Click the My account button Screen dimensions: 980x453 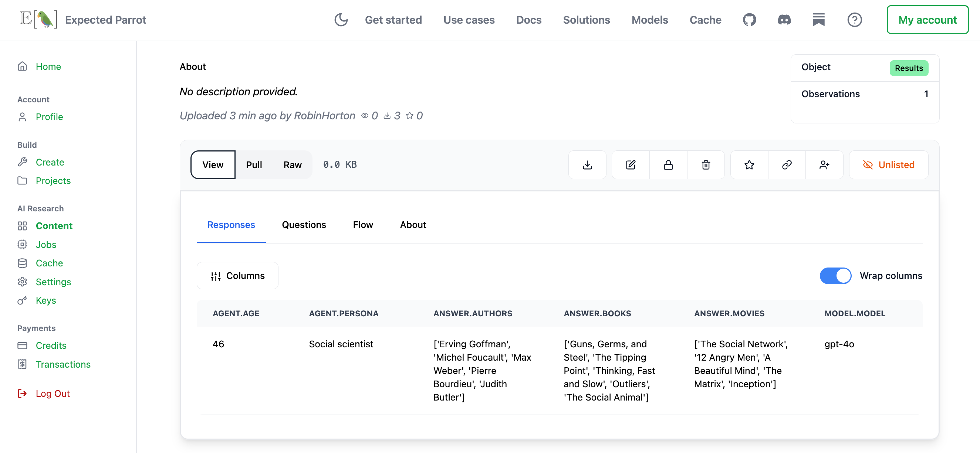[x=927, y=20]
